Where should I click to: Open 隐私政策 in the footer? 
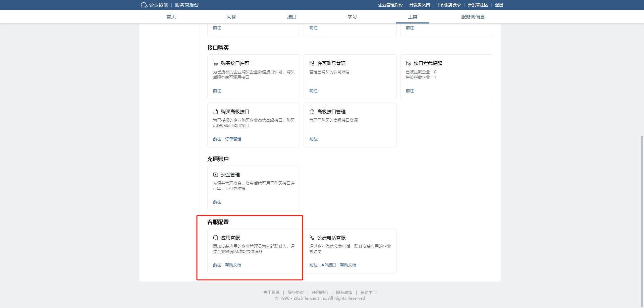coord(344,293)
